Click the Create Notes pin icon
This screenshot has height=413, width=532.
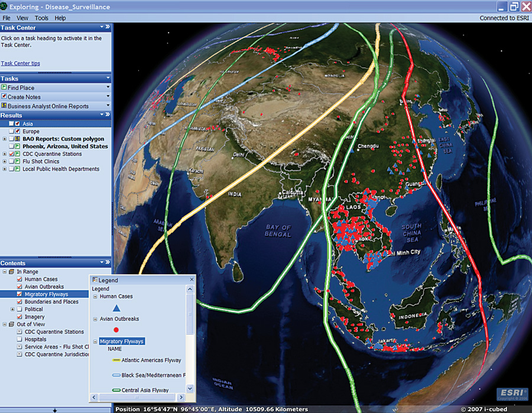click(4, 97)
